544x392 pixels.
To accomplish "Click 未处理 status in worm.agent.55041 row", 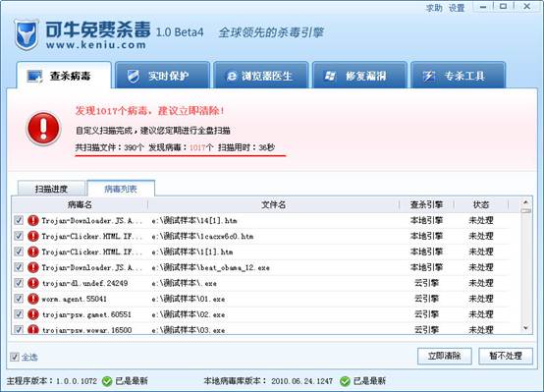I will (481, 299).
